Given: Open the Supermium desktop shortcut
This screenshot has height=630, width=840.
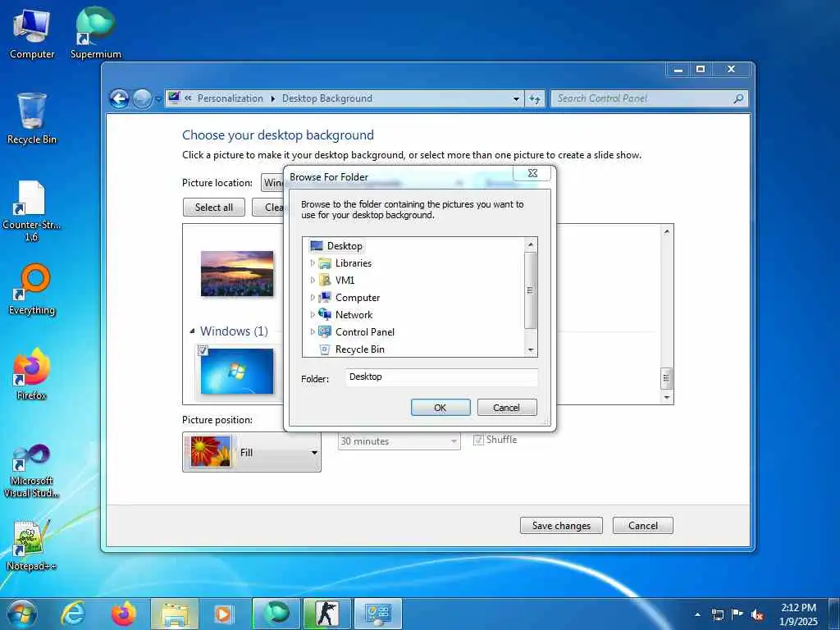Looking at the screenshot, I should 95,34.
